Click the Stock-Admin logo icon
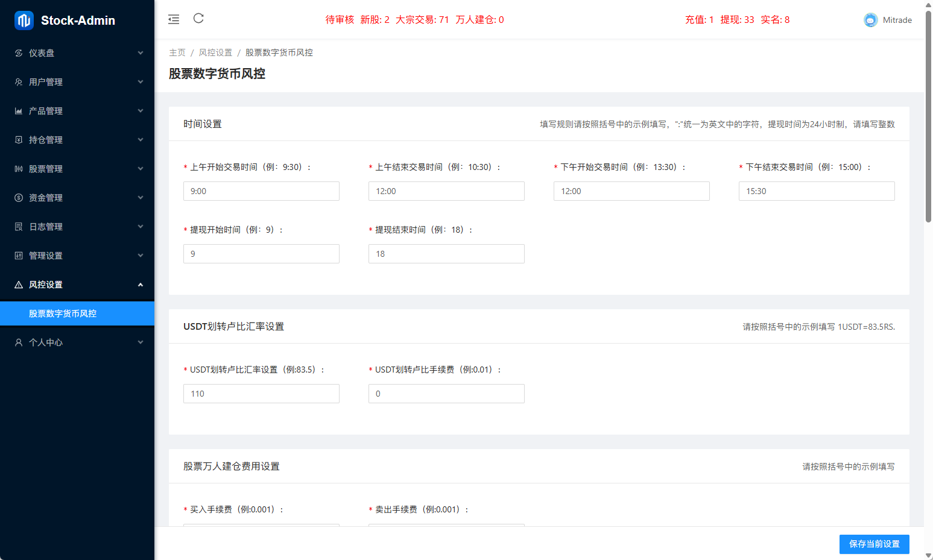The width and height of the screenshot is (933, 560). (24, 20)
